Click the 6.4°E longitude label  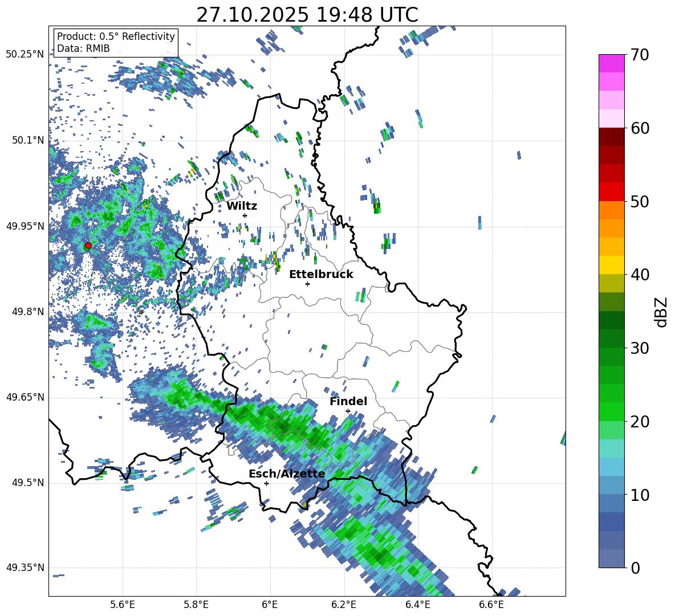pos(417,605)
